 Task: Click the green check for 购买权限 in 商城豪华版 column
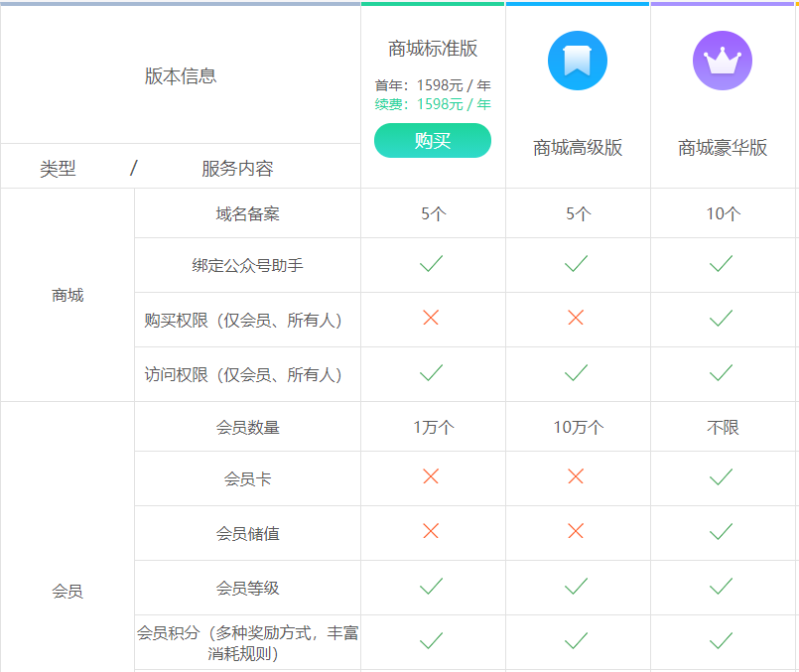coord(722,319)
